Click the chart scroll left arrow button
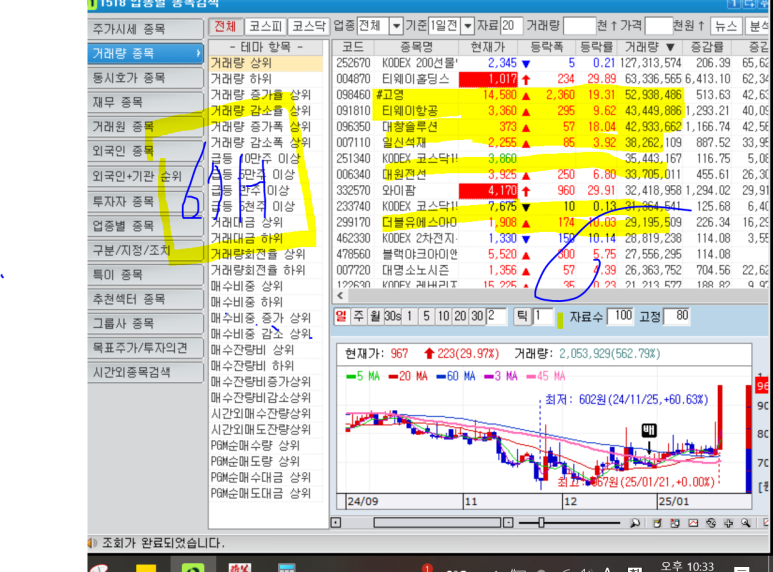This screenshot has height=572, width=773. pos(336,523)
